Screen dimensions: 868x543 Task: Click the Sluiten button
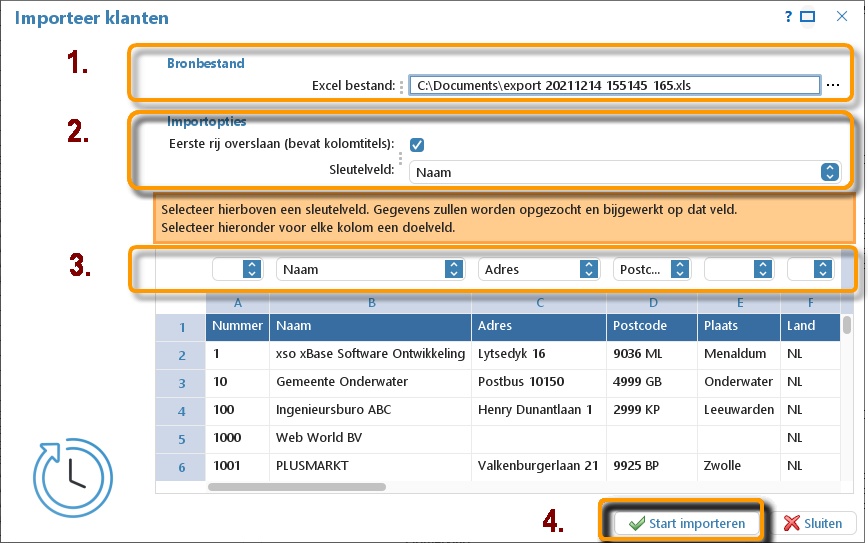tap(814, 523)
